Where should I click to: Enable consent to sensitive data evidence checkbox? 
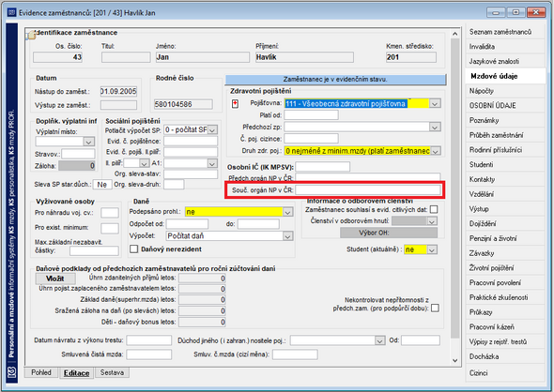(x=434, y=209)
